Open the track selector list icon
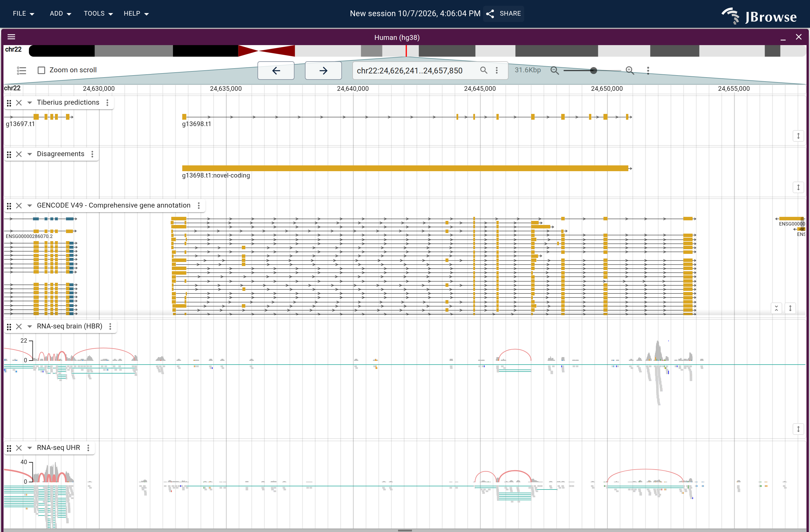The width and height of the screenshot is (810, 532). 21,71
